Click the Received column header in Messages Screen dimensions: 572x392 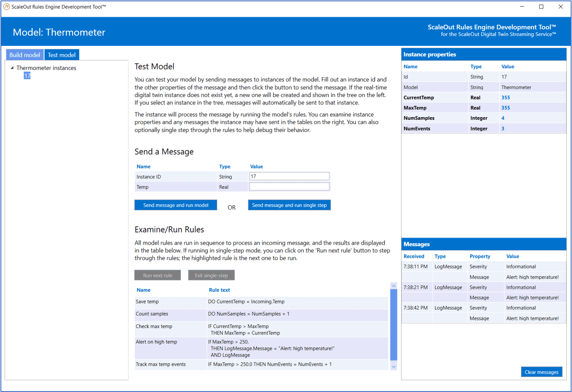point(414,257)
